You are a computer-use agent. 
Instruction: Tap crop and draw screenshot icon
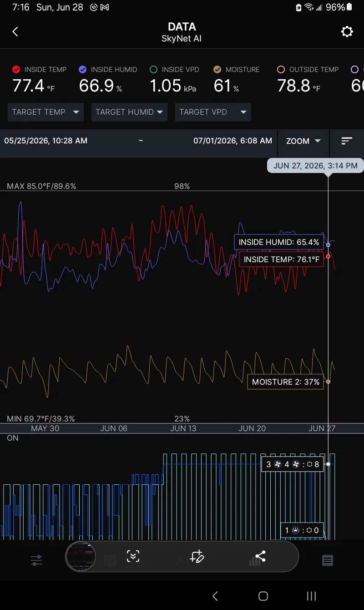coord(197,556)
